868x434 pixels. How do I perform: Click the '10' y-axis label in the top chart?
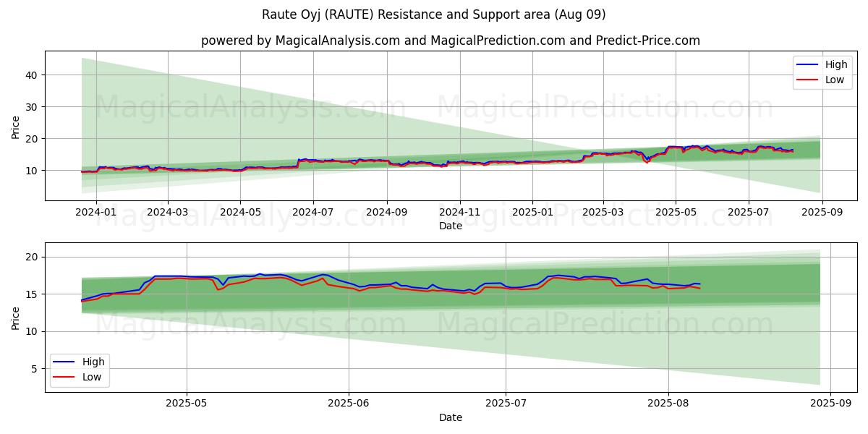pos(33,170)
